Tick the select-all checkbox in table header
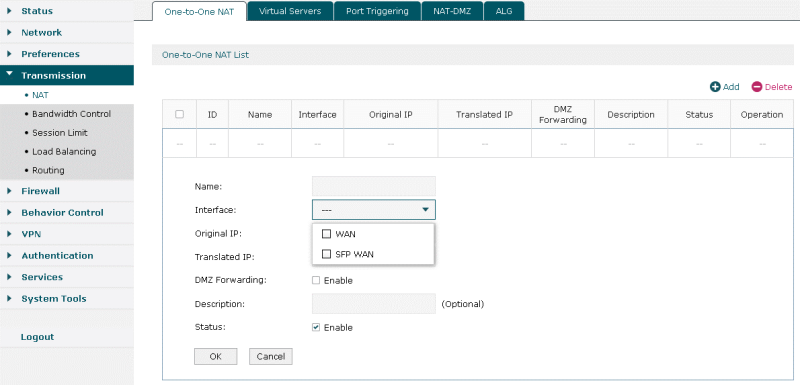This screenshot has width=800, height=385. pyautogui.click(x=179, y=114)
